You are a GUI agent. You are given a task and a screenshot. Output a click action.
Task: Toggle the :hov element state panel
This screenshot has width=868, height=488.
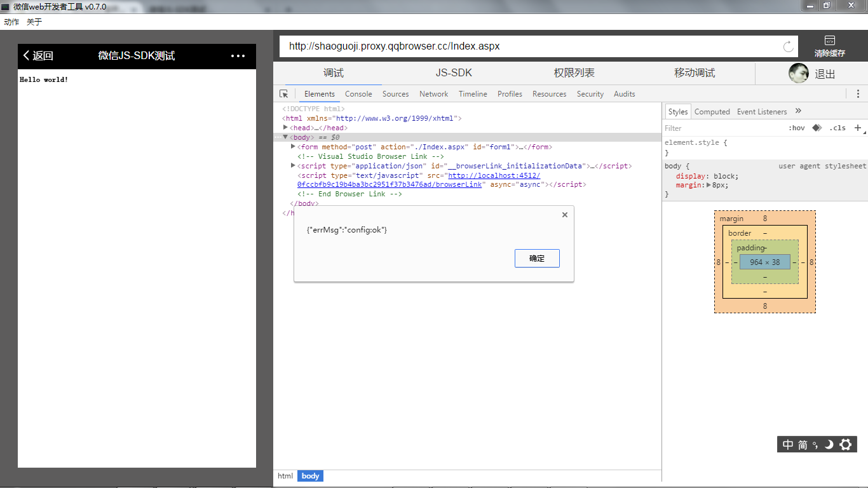click(x=797, y=128)
